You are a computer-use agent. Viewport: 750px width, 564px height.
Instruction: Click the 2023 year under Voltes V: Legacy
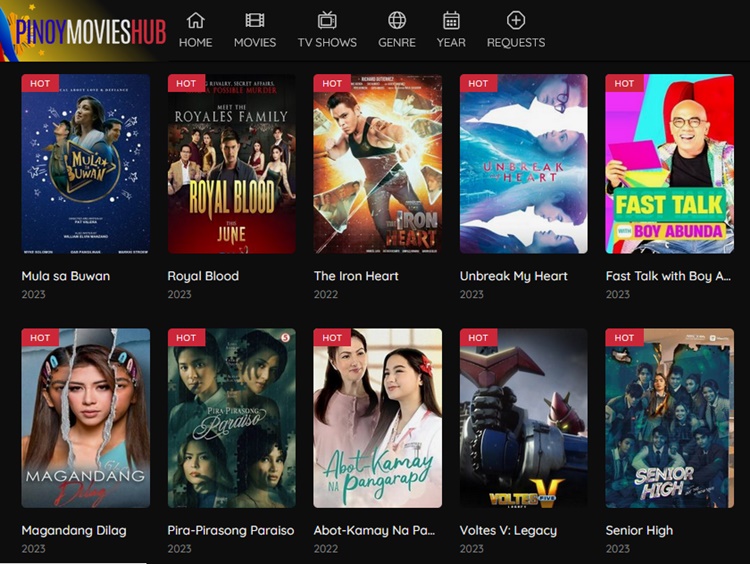[472, 549]
